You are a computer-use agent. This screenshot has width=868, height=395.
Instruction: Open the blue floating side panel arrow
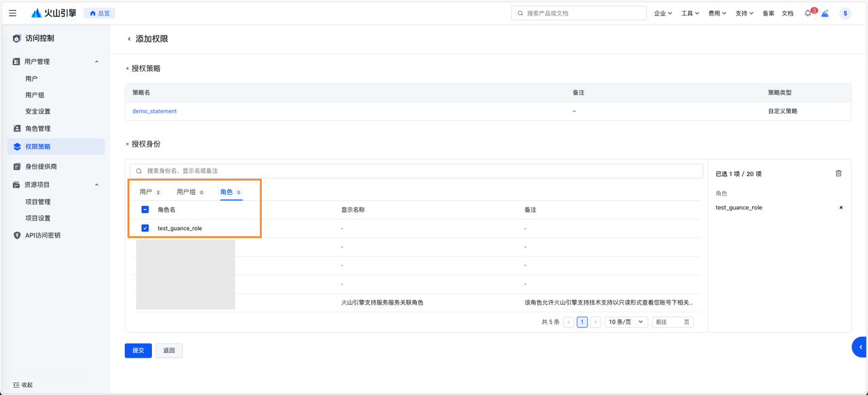point(860,347)
